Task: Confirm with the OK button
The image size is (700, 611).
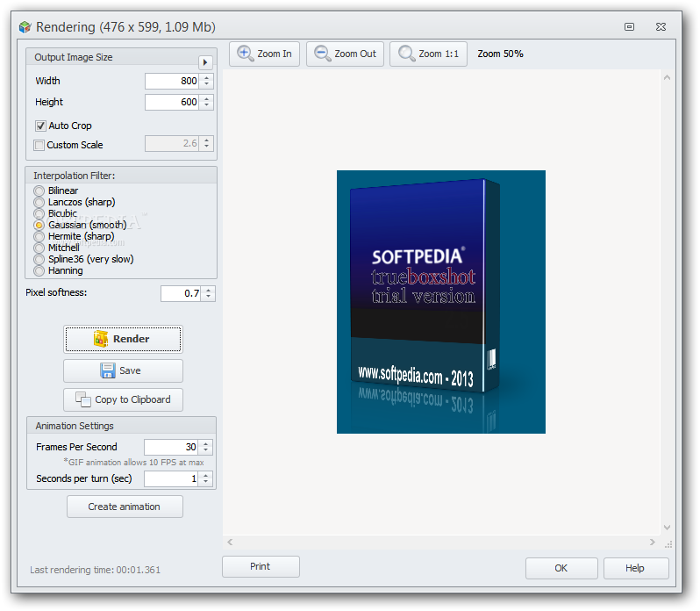Action: pyautogui.click(x=561, y=568)
